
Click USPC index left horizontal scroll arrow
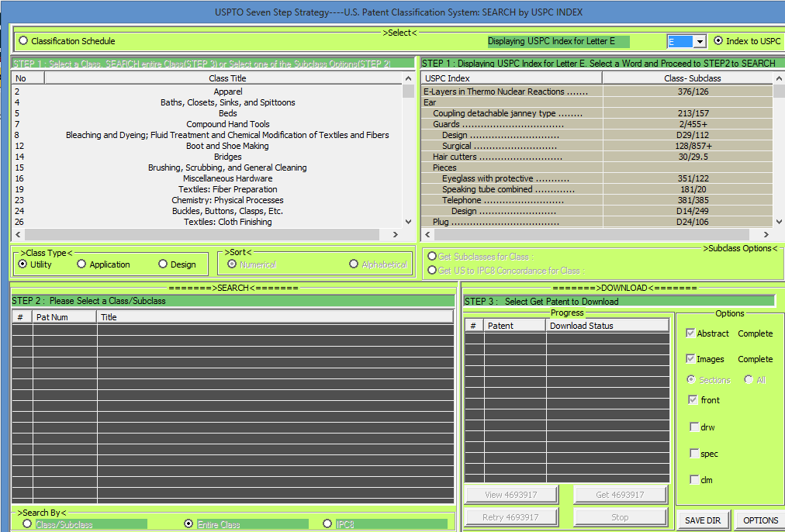(427, 234)
